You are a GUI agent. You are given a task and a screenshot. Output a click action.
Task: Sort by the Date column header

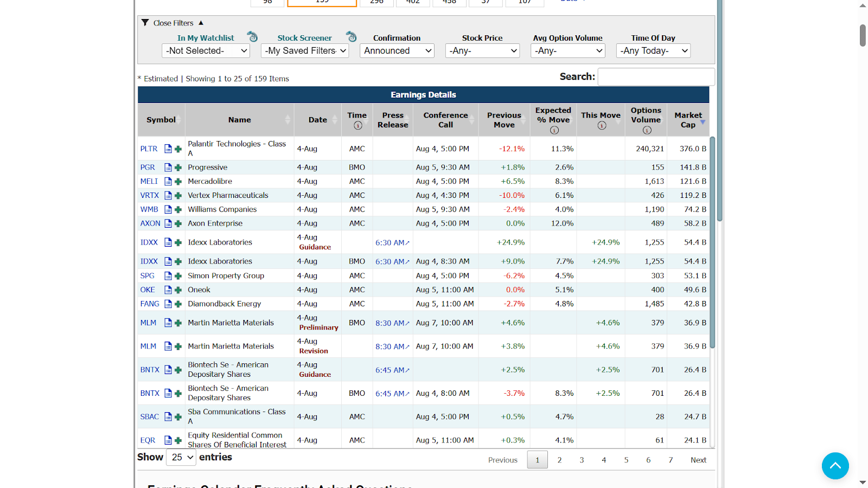[318, 120]
